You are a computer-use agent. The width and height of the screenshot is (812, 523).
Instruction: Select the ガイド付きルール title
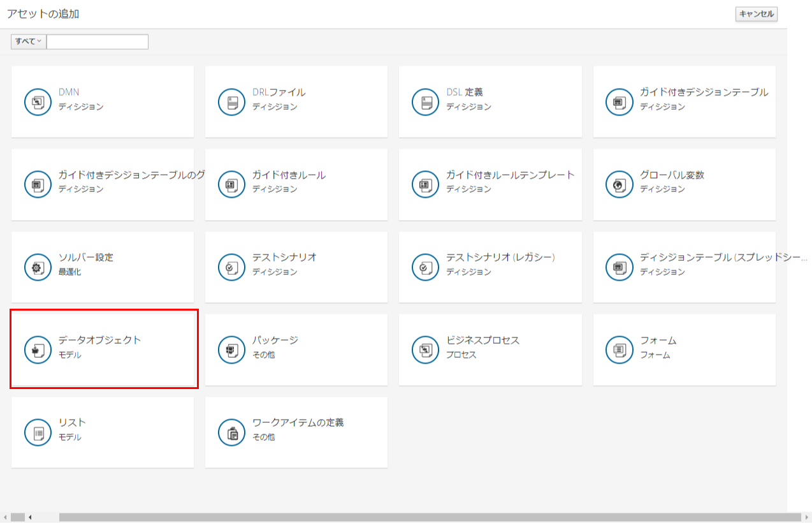tap(289, 175)
